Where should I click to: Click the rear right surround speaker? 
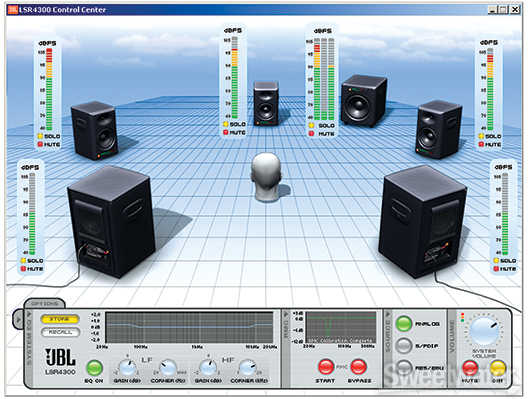pos(422,222)
